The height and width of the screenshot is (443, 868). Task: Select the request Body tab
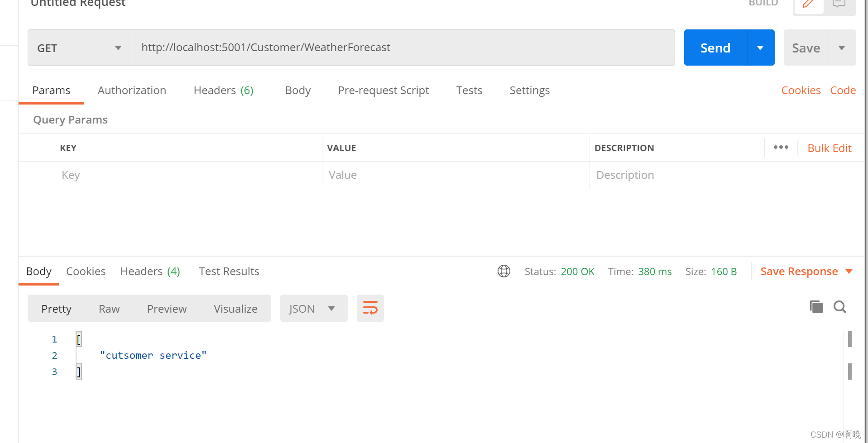click(x=297, y=90)
